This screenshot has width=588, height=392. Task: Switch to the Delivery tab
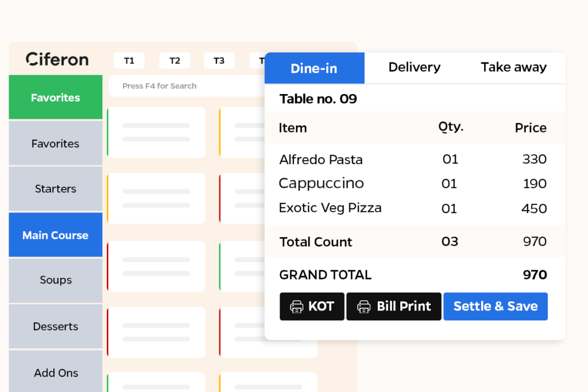coord(415,68)
